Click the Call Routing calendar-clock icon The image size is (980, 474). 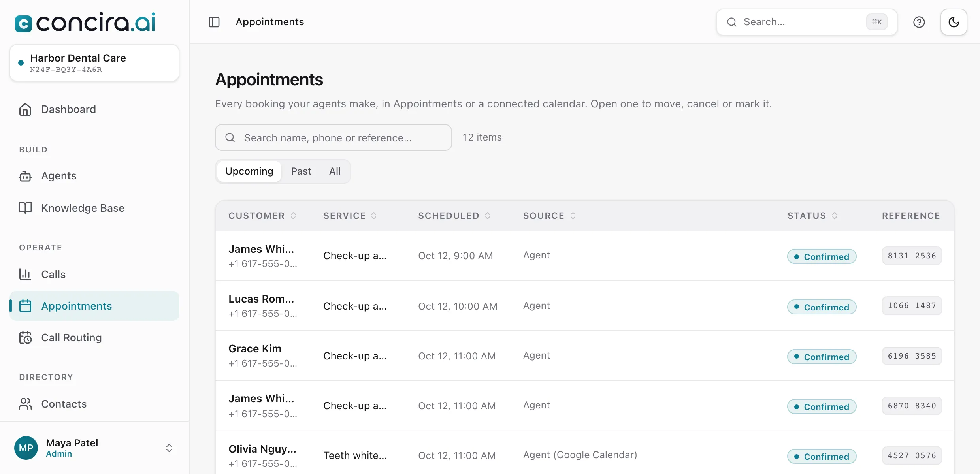pos(25,337)
